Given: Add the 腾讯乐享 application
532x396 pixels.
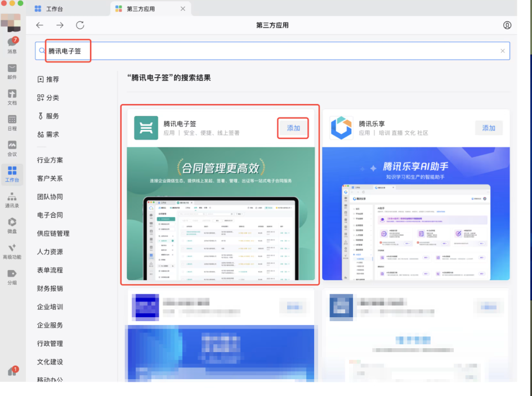Looking at the screenshot, I should point(489,128).
